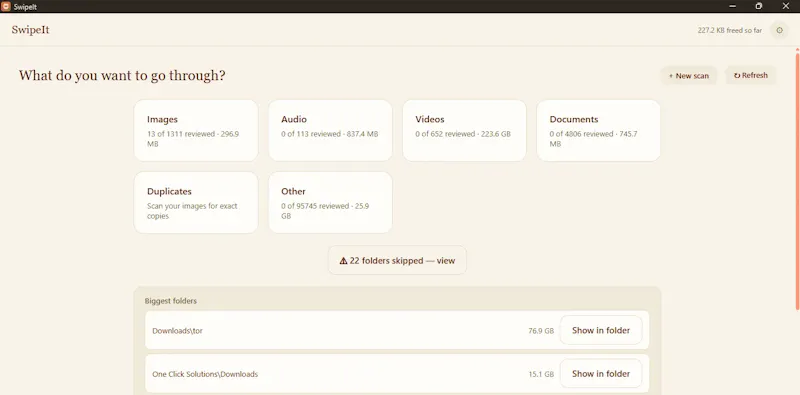The image size is (800, 395).
Task: Click the 'Biggest folders' heading
Action: point(170,301)
